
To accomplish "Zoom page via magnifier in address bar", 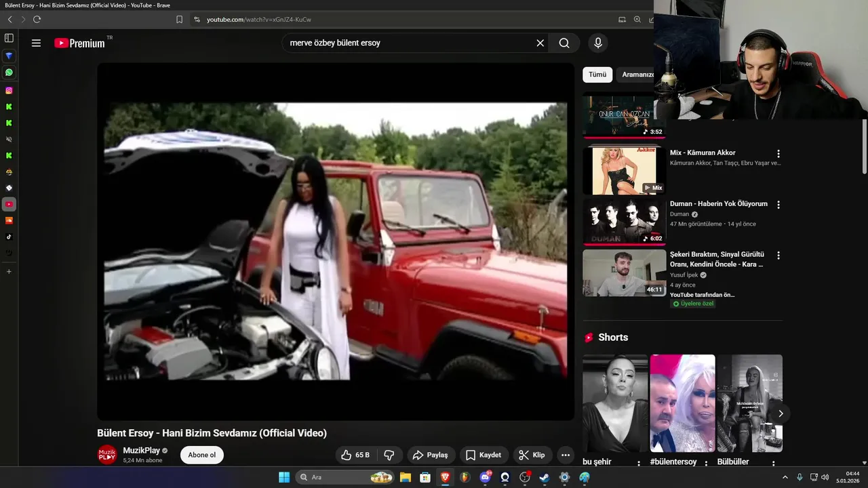I will click(637, 20).
